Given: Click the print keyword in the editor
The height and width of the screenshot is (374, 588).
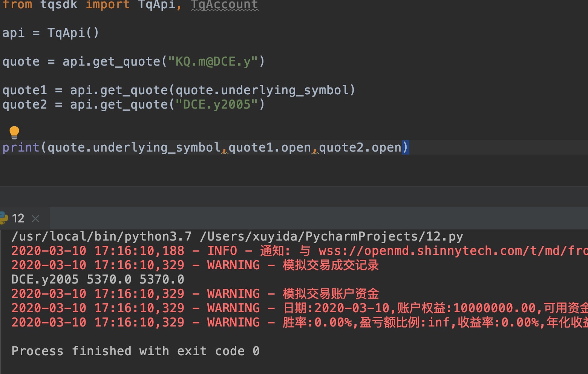Looking at the screenshot, I should (x=21, y=147).
